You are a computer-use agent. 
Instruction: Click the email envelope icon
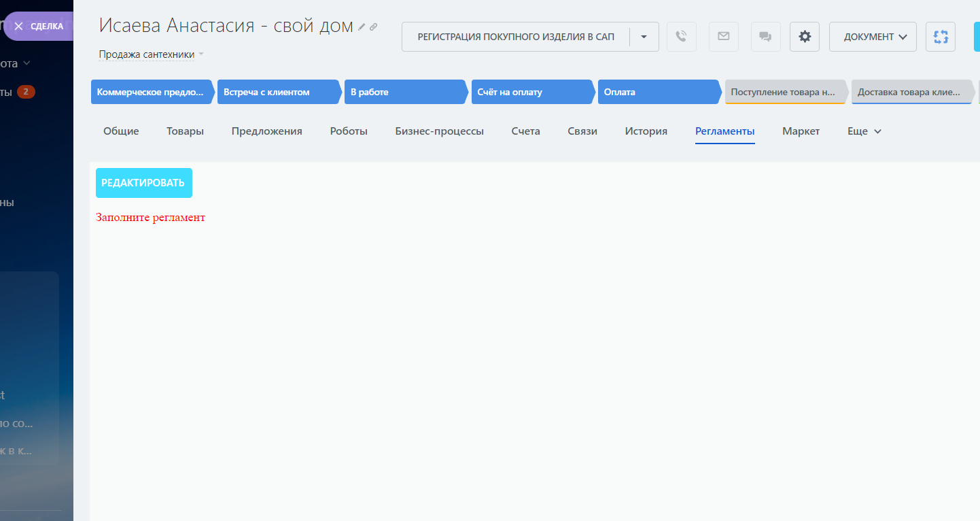coord(723,37)
